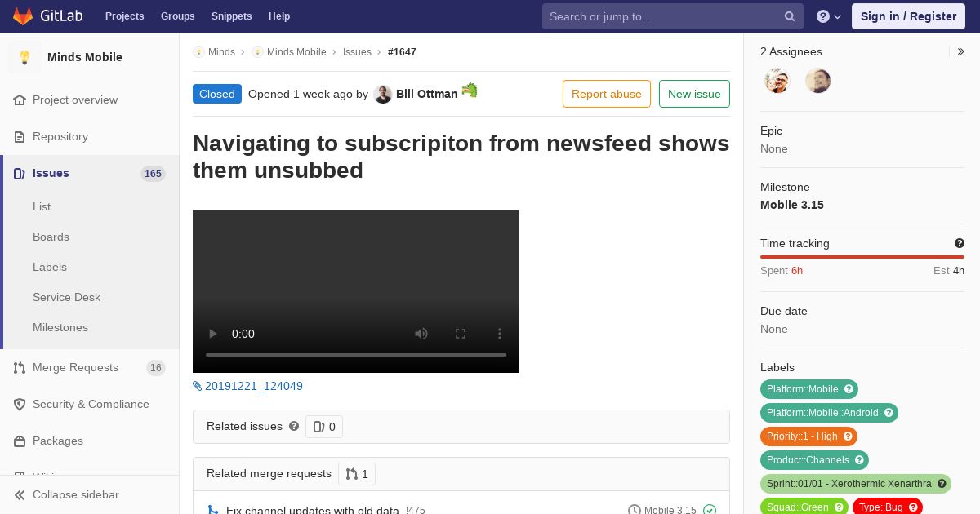Open the Groups menu
The height and width of the screenshot is (514, 980).
(x=177, y=16)
